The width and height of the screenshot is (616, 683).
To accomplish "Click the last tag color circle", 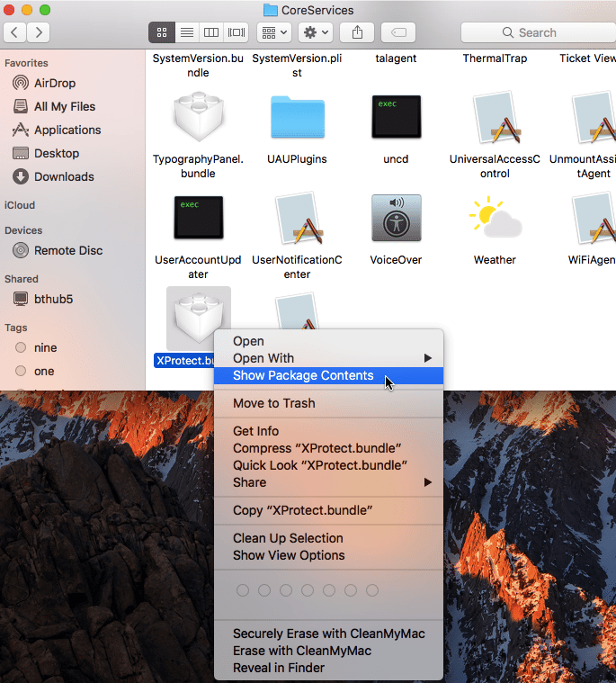I will pos(371,590).
